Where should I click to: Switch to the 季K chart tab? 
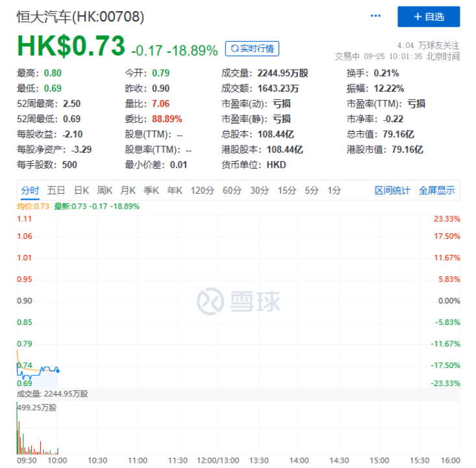(151, 190)
